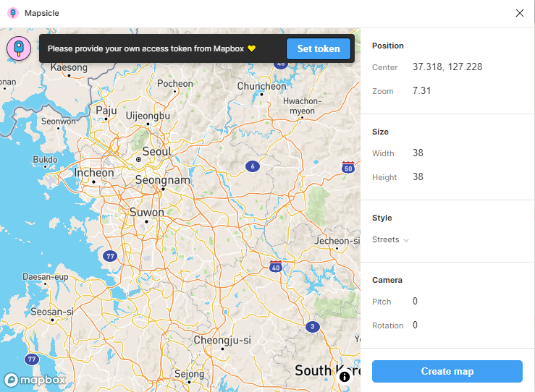Click the Seosan-si label on map
Screen dimensions: 535x392
click(x=52, y=312)
